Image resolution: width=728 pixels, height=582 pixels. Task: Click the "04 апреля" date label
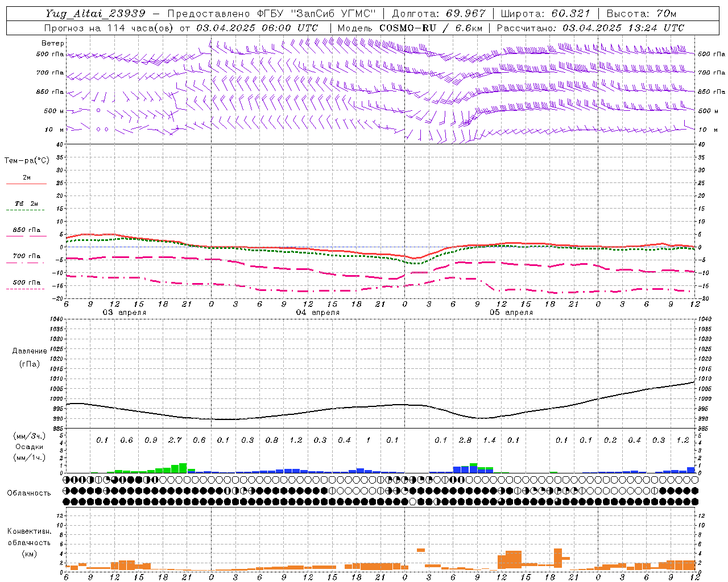coord(317,313)
